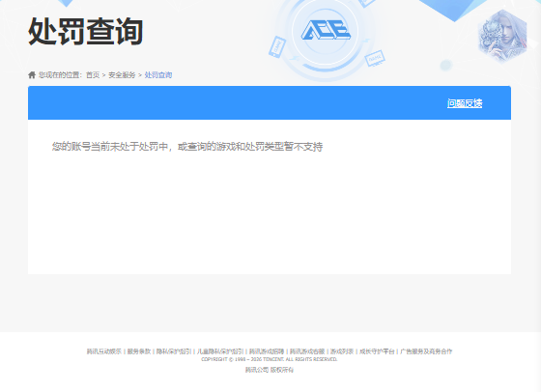Open 游戏列表 footer link
Viewport: 541px width, 392px height.
coord(342,351)
